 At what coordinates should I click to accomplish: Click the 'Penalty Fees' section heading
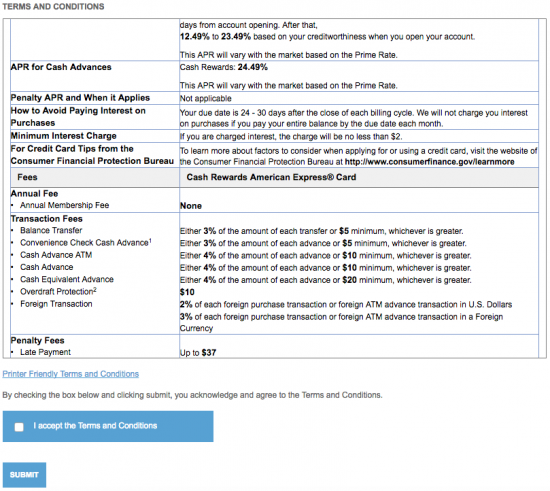[38, 341]
